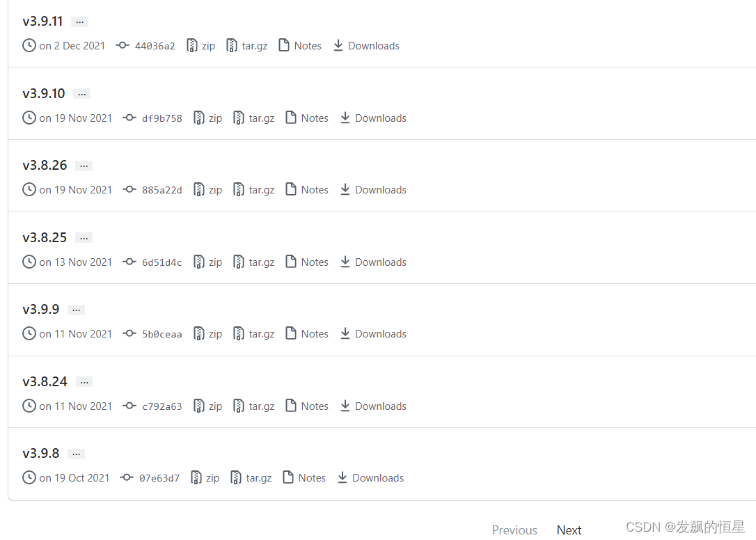Open commit 6d51d4c
756x540 pixels.
point(162,262)
